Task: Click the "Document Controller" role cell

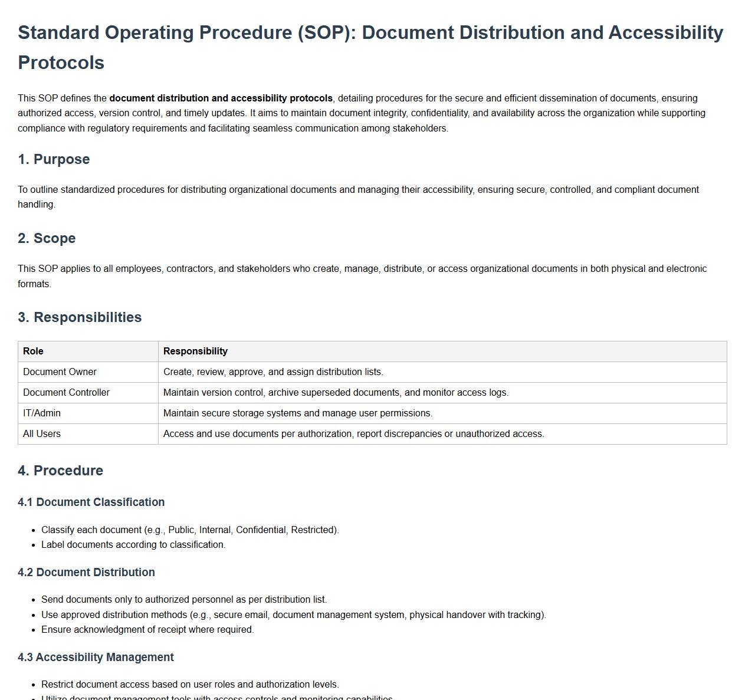Action: [x=66, y=392]
